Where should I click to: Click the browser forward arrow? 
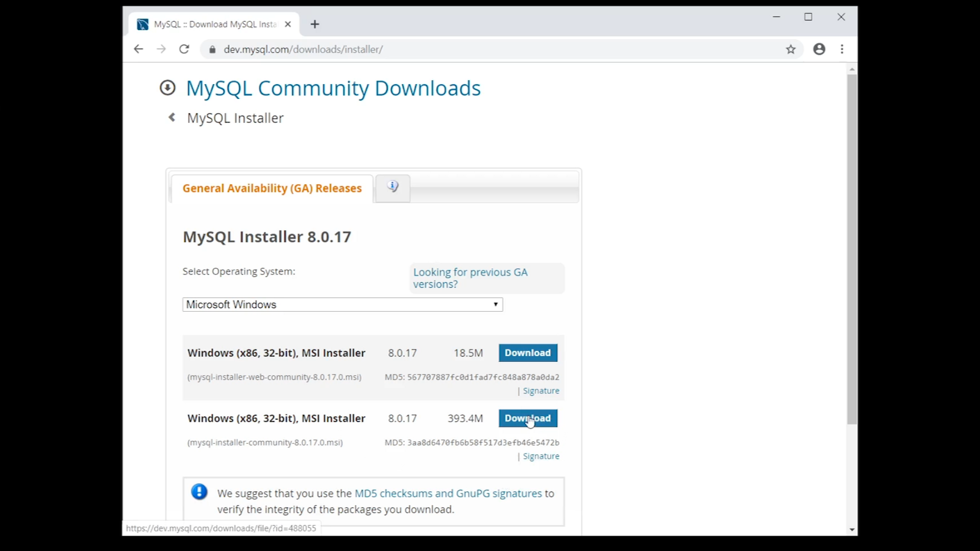pos(161,49)
